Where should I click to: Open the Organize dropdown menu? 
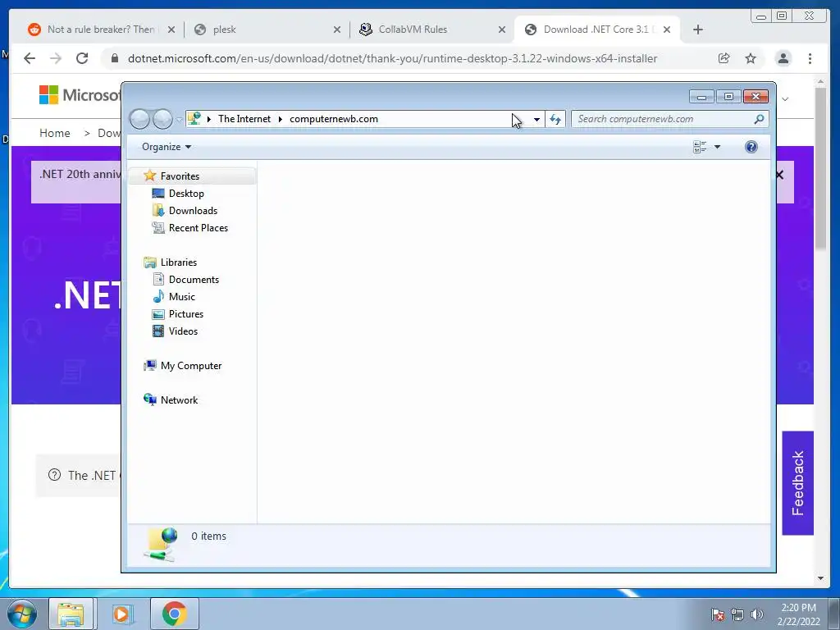click(166, 147)
